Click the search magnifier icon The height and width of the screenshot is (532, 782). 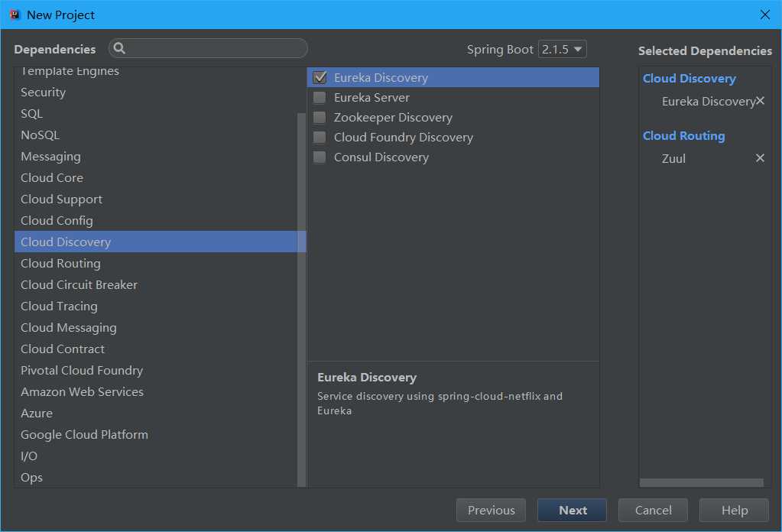pos(119,48)
